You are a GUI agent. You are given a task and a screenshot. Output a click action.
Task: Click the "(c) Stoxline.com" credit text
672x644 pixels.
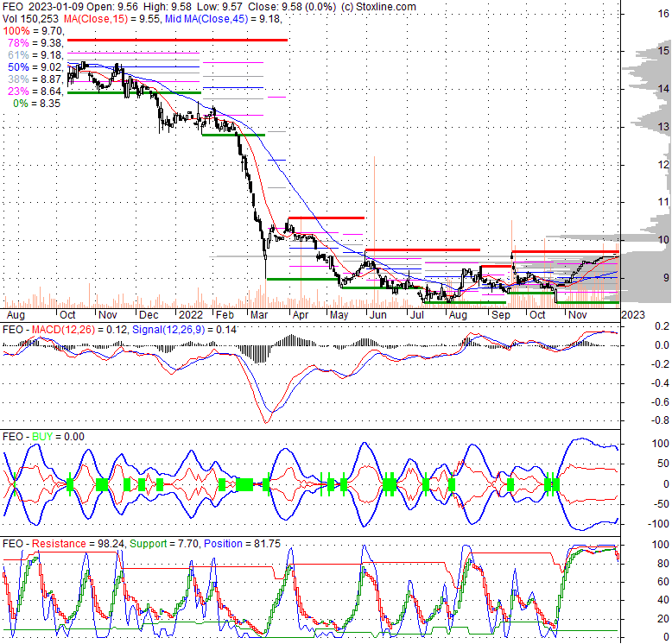[x=379, y=7]
